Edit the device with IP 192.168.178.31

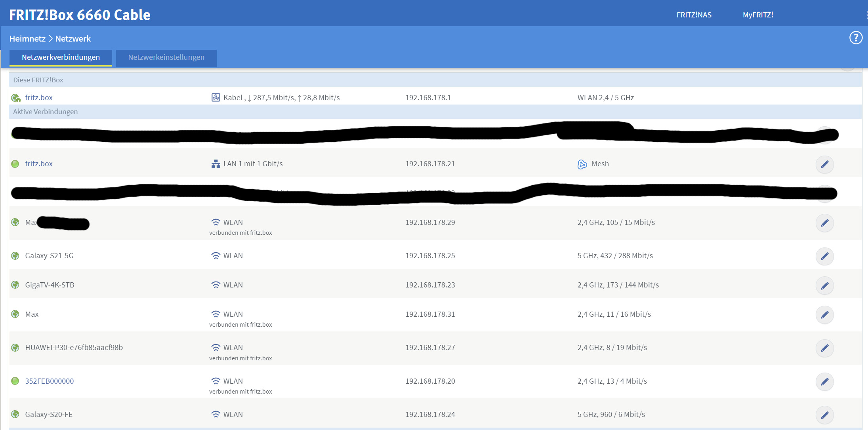pyautogui.click(x=824, y=315)
